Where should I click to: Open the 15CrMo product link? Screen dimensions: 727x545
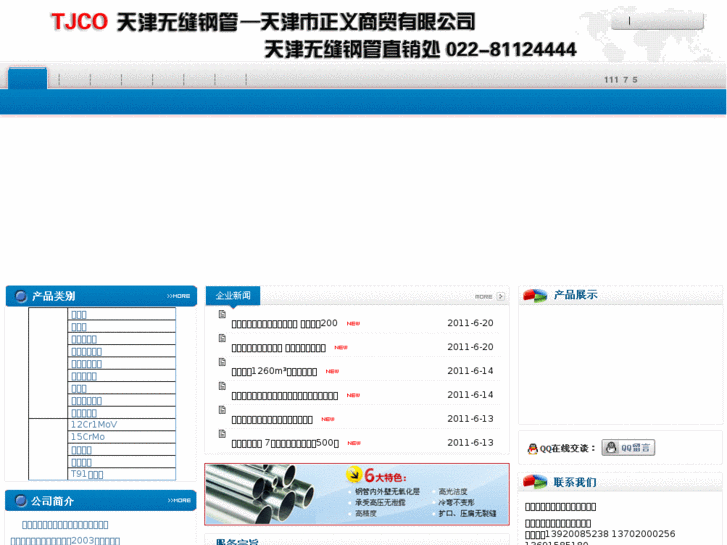[88, 436]
